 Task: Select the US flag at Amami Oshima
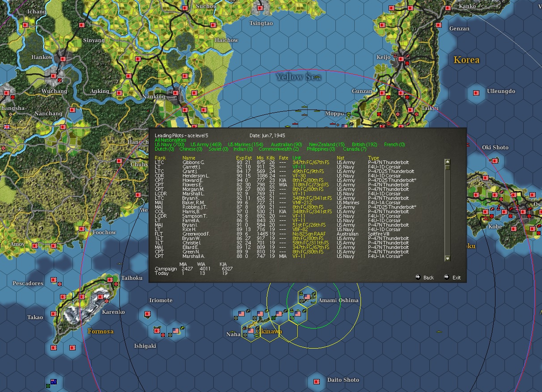tap(307, 296)
